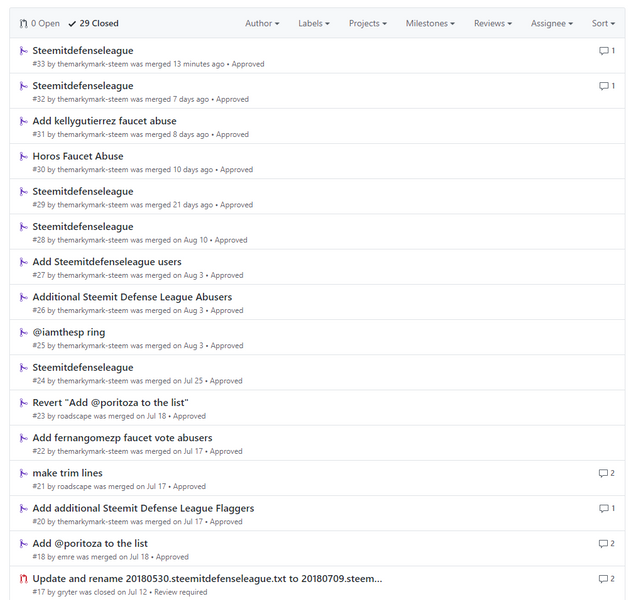Click merged icon of pull request #29
This screenshot has width=640, height=600.
24,191
